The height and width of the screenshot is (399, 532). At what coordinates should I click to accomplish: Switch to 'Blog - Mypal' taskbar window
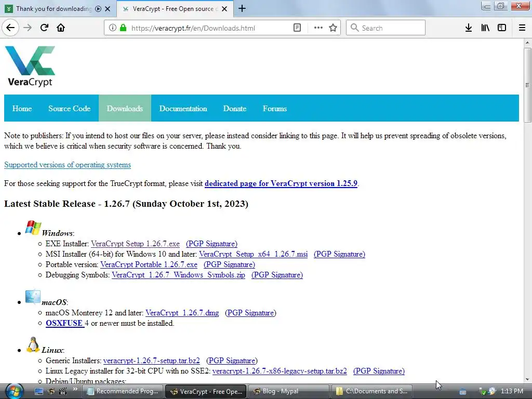click(x=289, y=391)
